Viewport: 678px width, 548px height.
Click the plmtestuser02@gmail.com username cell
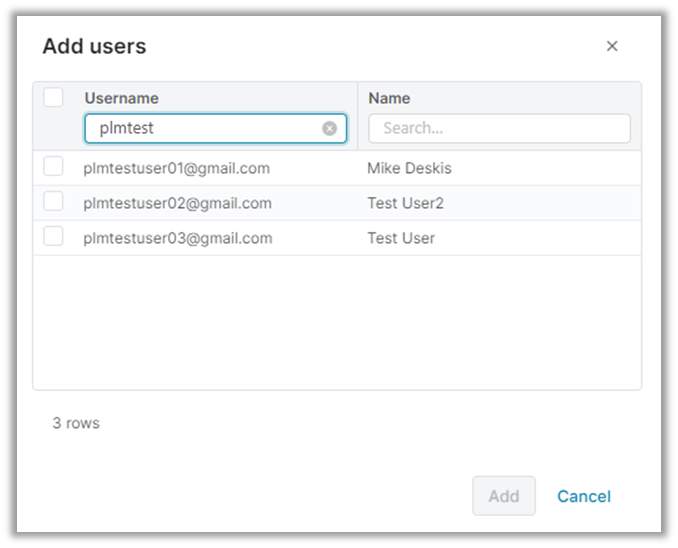[177, 203]
